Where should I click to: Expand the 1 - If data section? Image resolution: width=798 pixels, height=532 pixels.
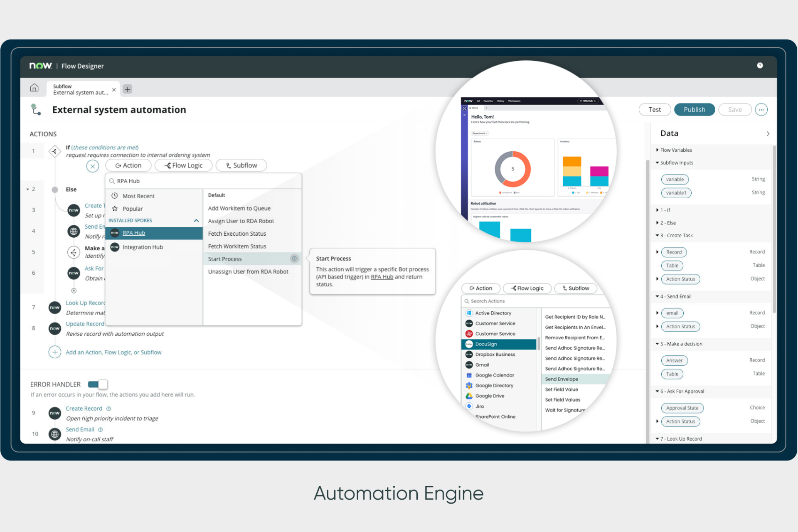pos(657,210)
